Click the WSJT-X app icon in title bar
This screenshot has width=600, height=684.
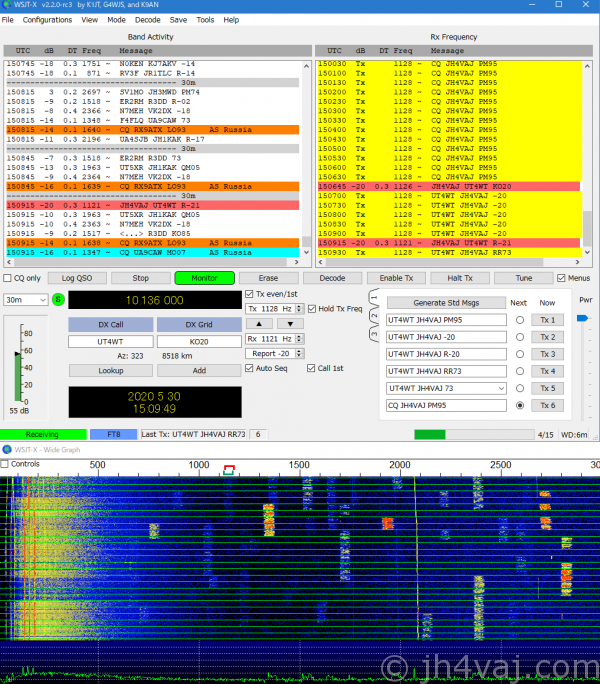click(7, 6)
